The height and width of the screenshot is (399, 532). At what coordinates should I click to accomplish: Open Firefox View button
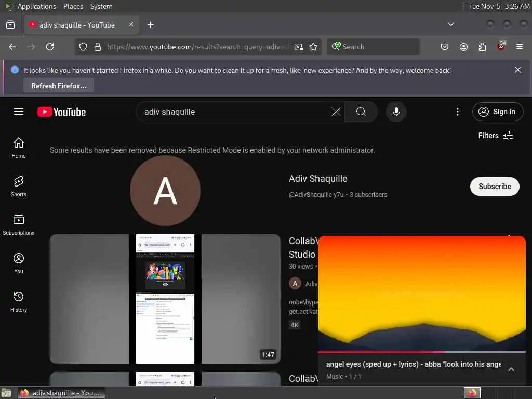pos(10,25)
